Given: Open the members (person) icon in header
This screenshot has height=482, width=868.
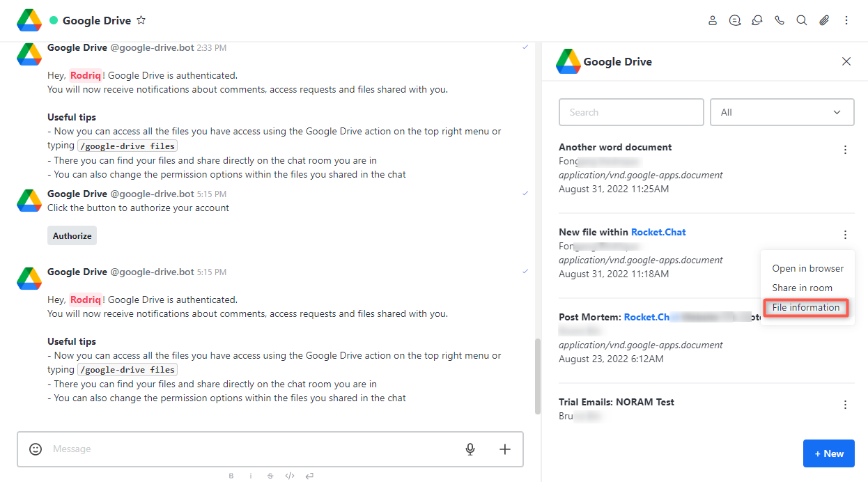Looking at the screenshot, I should pos(713,20).
